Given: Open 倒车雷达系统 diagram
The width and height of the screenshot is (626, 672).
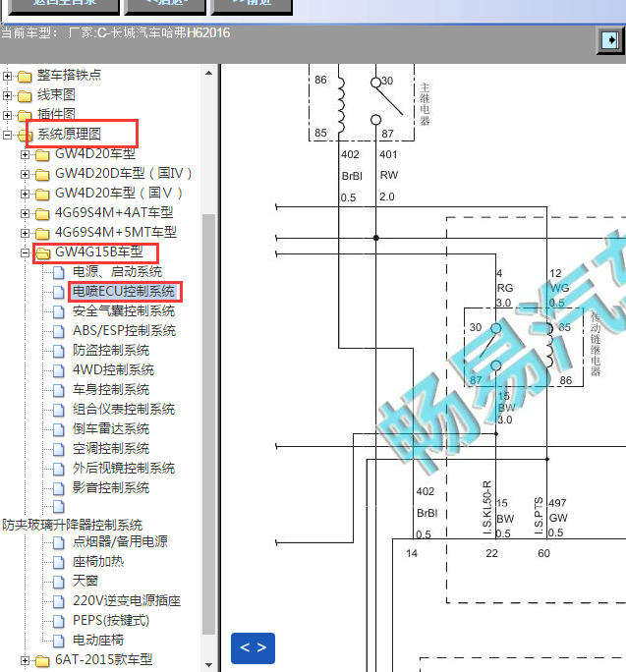Looking at the screenshot, I should point(111,429).
